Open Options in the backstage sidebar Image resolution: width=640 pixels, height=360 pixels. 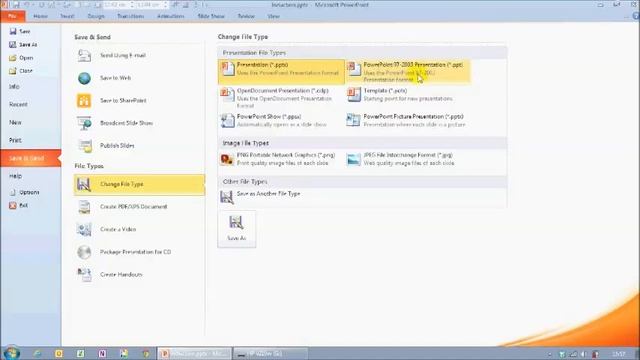tap(24, 192)
